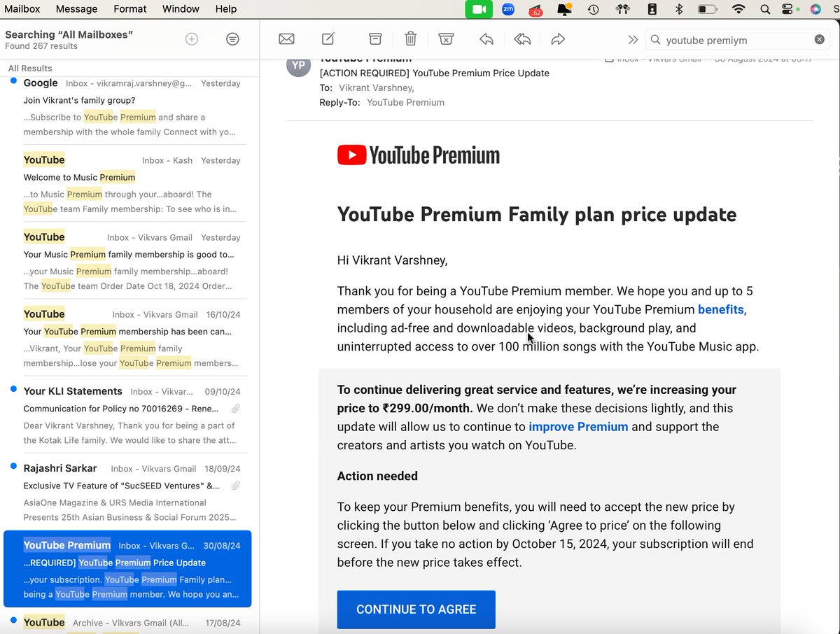Click the 'Hi Vikrant Varshney,' greeting
Screen dimensions: 840x634
pyautogui.click(x=392, y=260)
